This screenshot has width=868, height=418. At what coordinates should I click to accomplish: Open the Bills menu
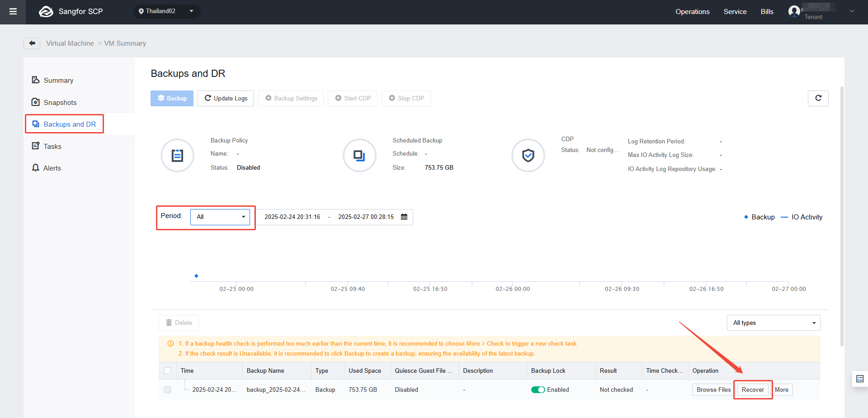pyautogui.click(x=767, y=12)
